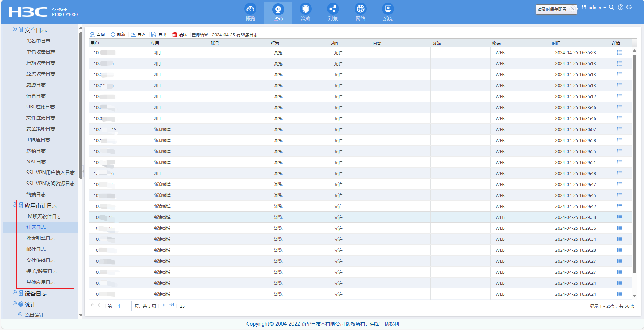Open details icon for 16:29:28 log row
Image resolution: width=644 pixels, height=330 pixels.
tap(620, 250)
